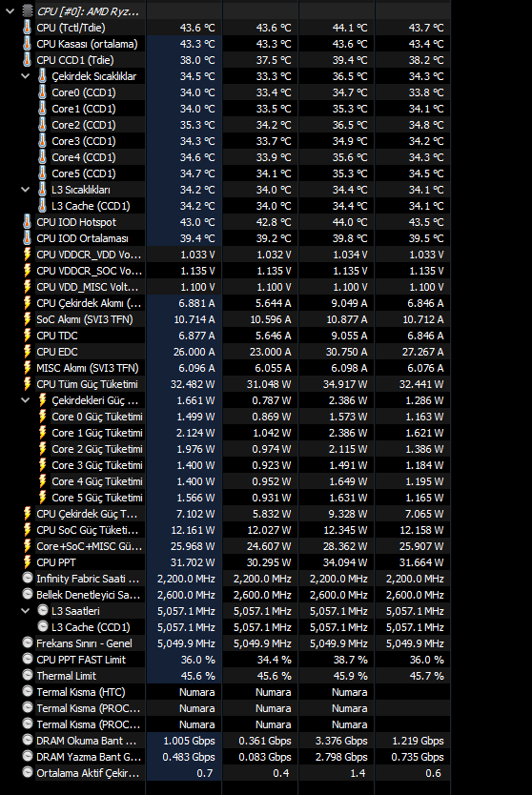This screenshot has height=795, width=532.
Task: Click the CPU chip icon in header row
Action: pyautogui.click(x=27, y=10)
